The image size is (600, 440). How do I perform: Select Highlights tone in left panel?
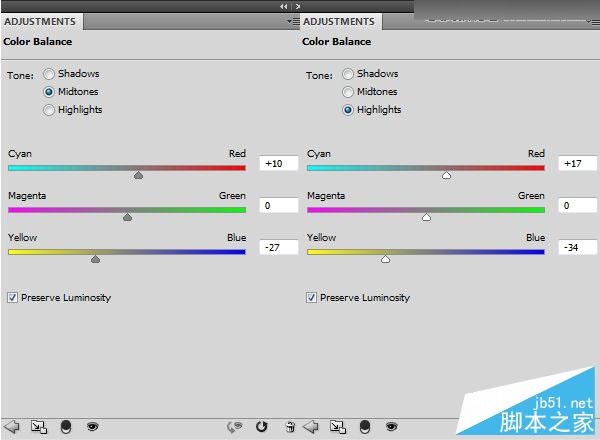point(49,110)
